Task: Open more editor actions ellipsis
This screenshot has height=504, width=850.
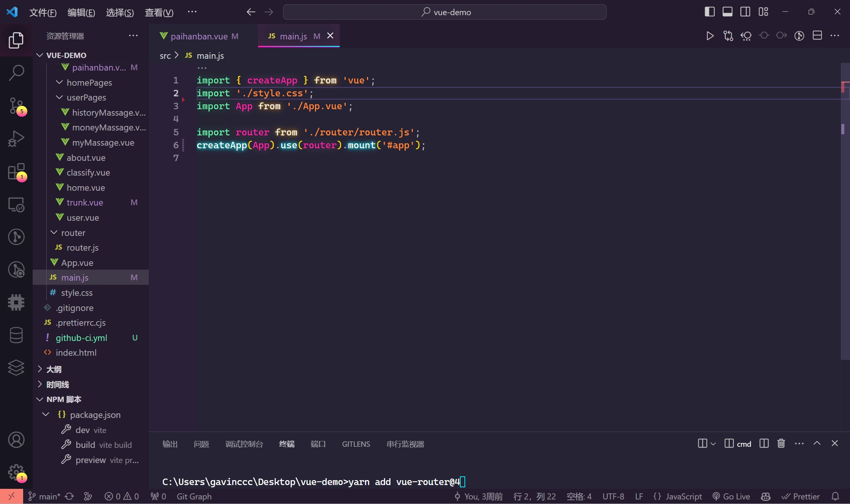Action: pyautogui.click(x=835, y=36)
